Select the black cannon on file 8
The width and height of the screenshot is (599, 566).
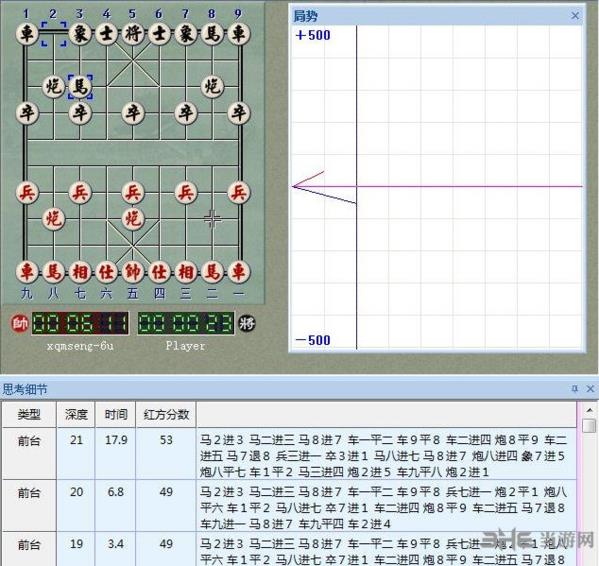click(212, 86)
